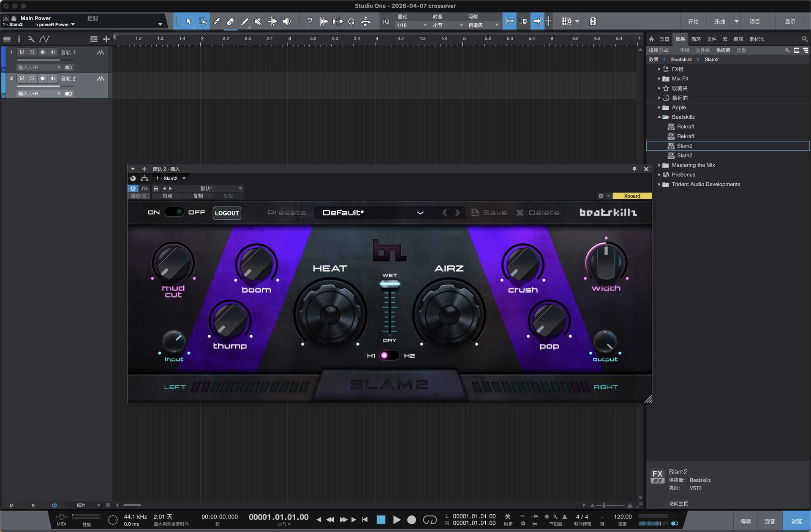Save the current Slam2 preset
811x532 pixels.
(489, 213)
